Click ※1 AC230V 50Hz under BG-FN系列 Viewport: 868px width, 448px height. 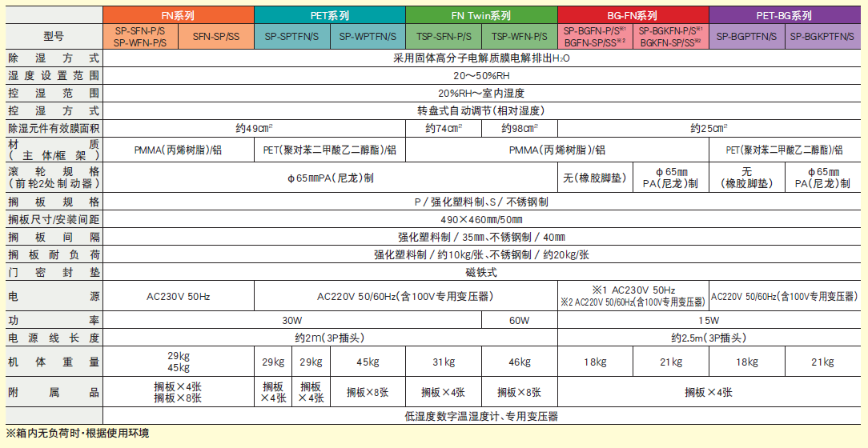coord(633,290)
